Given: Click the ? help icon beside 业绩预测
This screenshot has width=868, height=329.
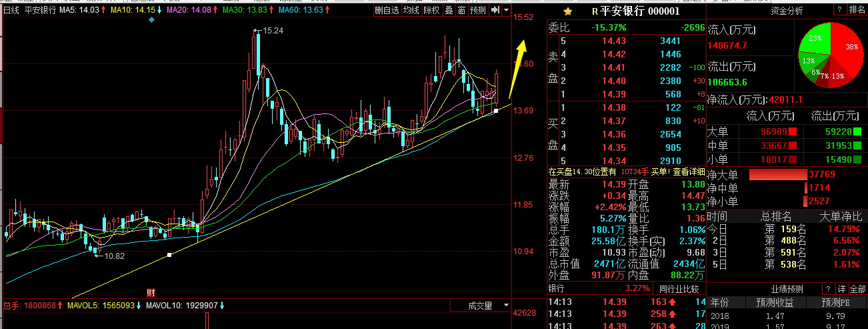Looking at the screenshot, I should (828, 289).
